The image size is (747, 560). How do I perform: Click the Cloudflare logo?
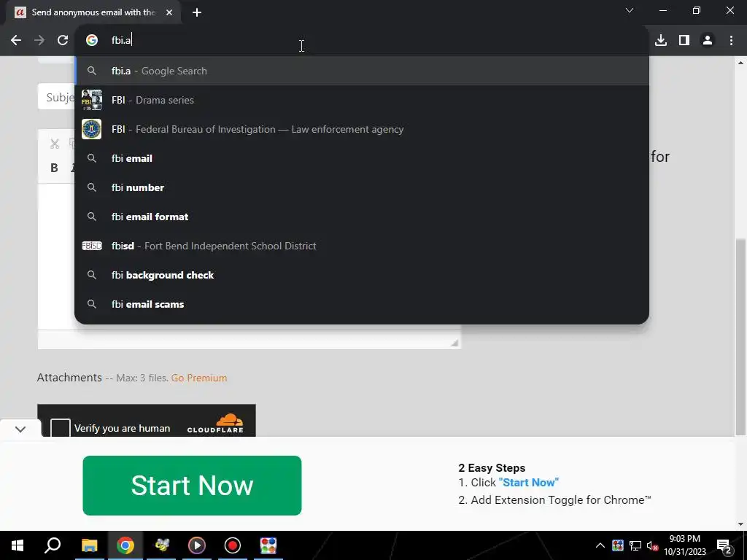(x=215, y=424)
